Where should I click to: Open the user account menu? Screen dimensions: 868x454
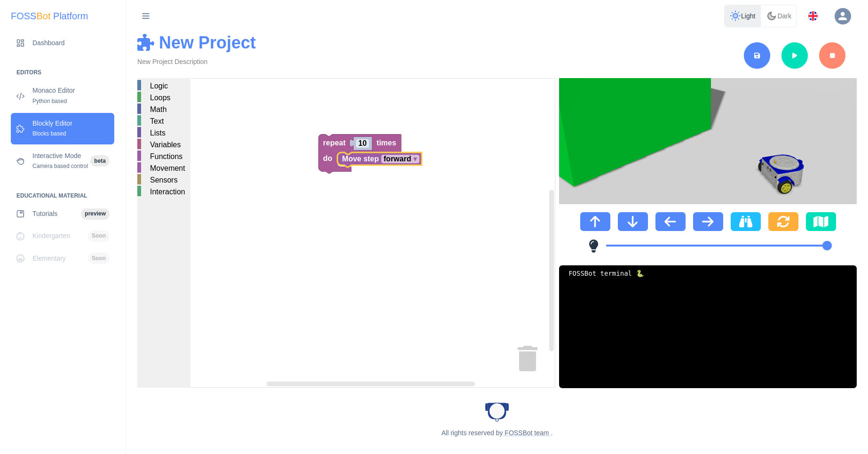(843, 16)
